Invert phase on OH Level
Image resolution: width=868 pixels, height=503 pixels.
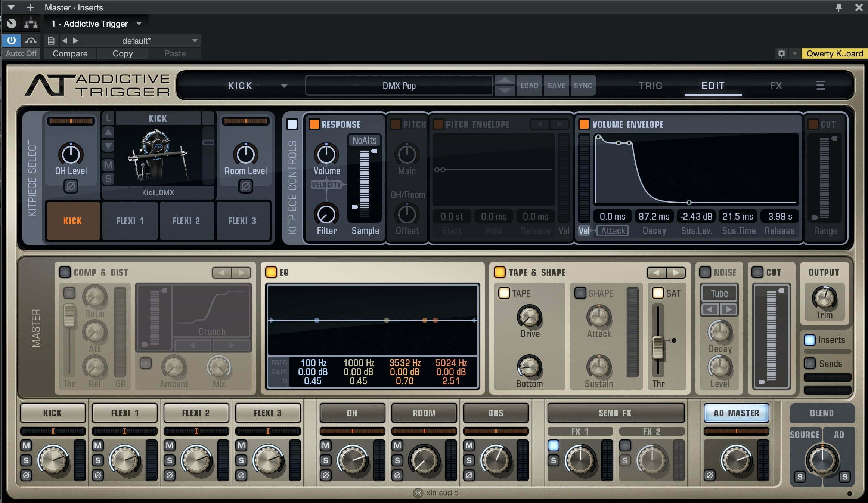71,186
